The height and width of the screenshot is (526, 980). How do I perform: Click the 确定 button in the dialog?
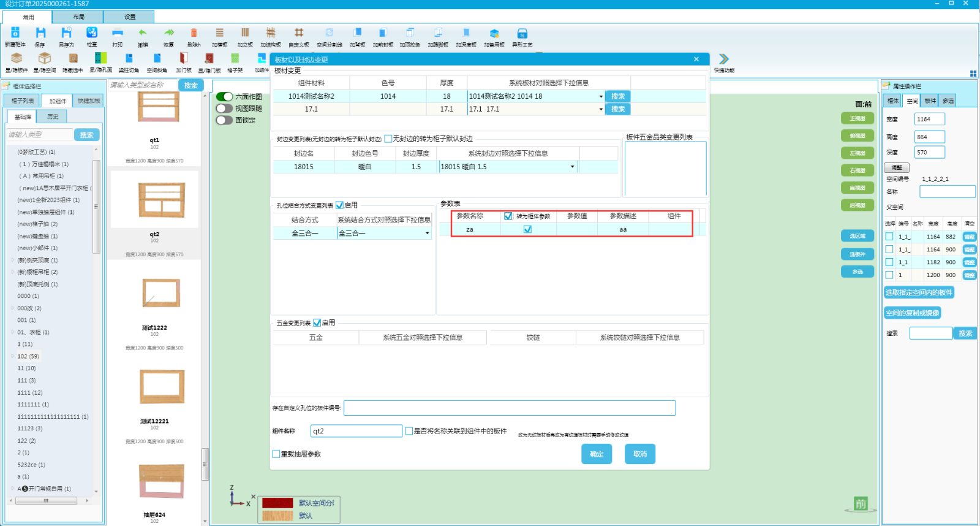(x=597, y=454)
